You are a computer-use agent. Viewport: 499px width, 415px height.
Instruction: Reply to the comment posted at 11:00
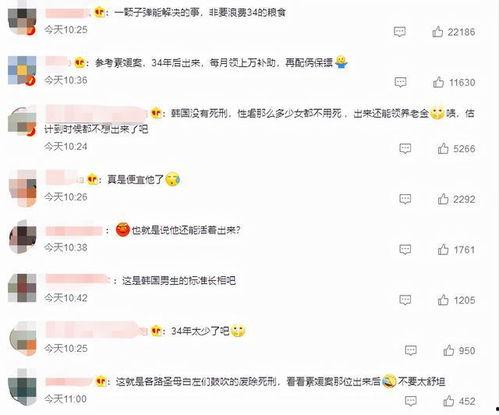[x=410, y=401]
